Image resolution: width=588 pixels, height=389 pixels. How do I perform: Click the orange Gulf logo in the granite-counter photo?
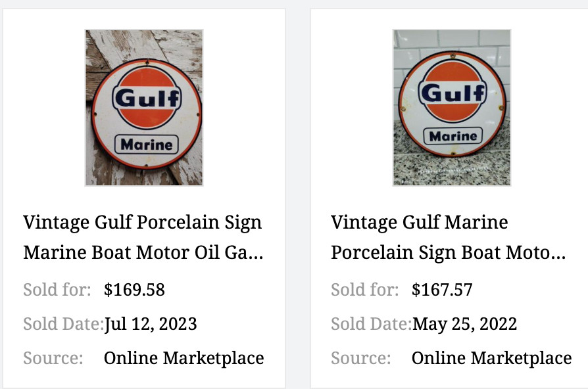click(x=453, y=92)
